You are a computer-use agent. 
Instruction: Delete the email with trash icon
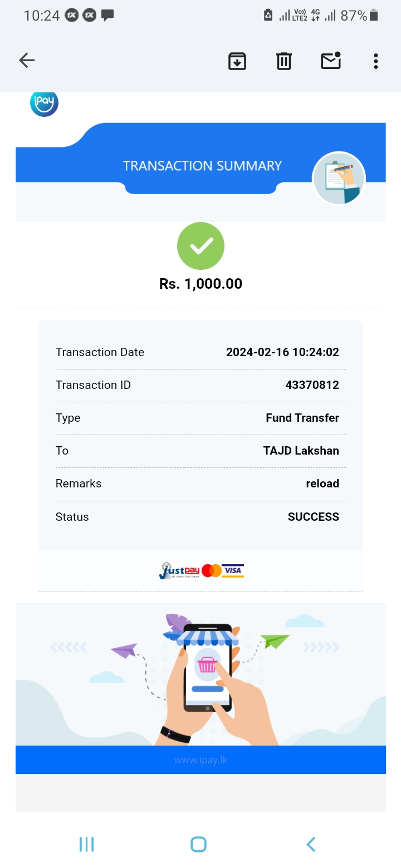[284, 61]
